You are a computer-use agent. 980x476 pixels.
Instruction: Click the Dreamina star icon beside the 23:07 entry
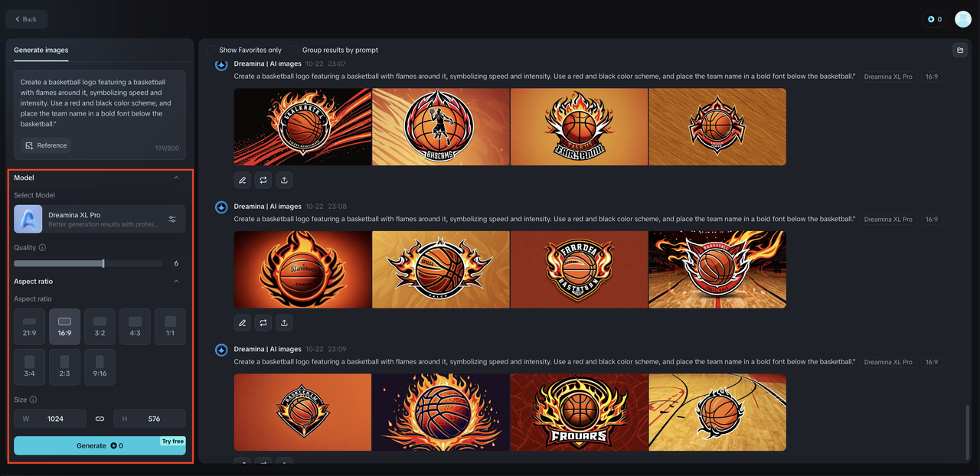click(x=221, y=64)
